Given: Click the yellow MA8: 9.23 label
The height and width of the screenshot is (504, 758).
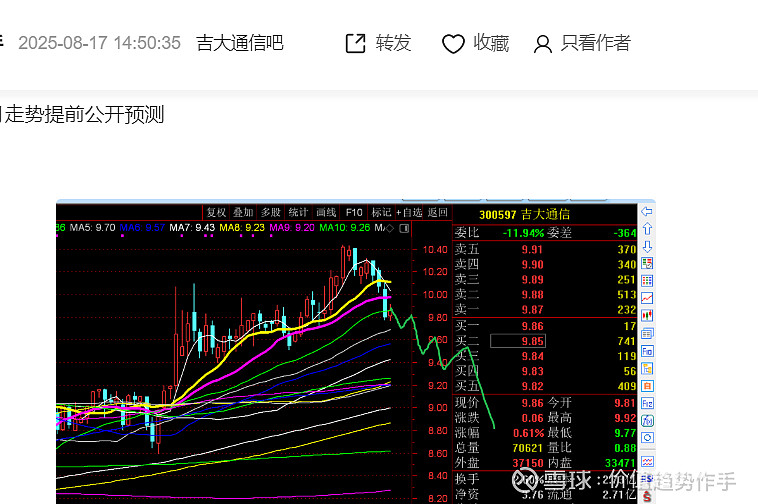Looking at the screenshot, I should (x=242, y=228).
